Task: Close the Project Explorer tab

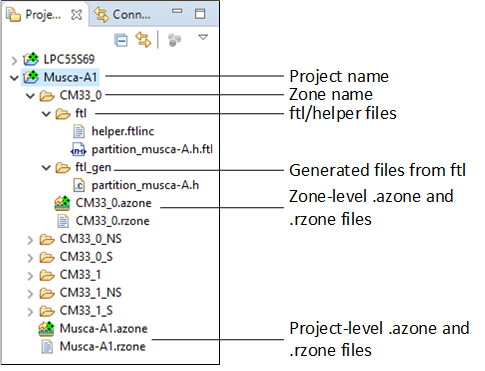Action: (77, 15)
